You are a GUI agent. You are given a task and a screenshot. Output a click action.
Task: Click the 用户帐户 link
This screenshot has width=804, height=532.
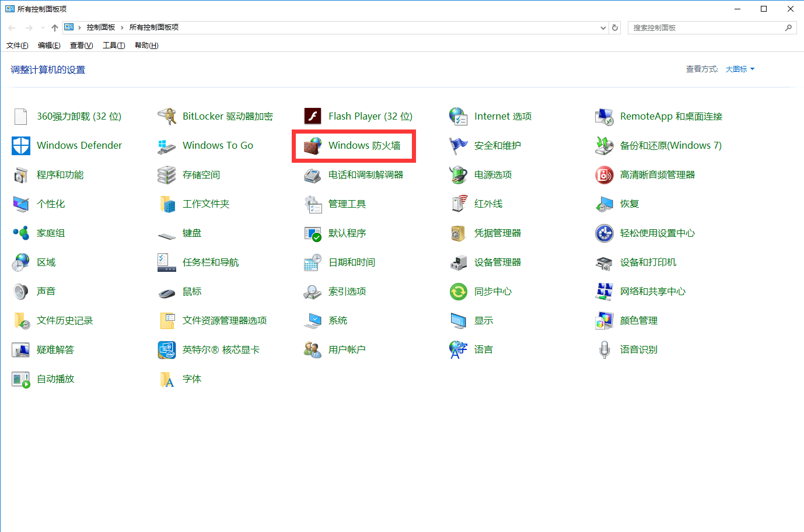click(347, 350)
